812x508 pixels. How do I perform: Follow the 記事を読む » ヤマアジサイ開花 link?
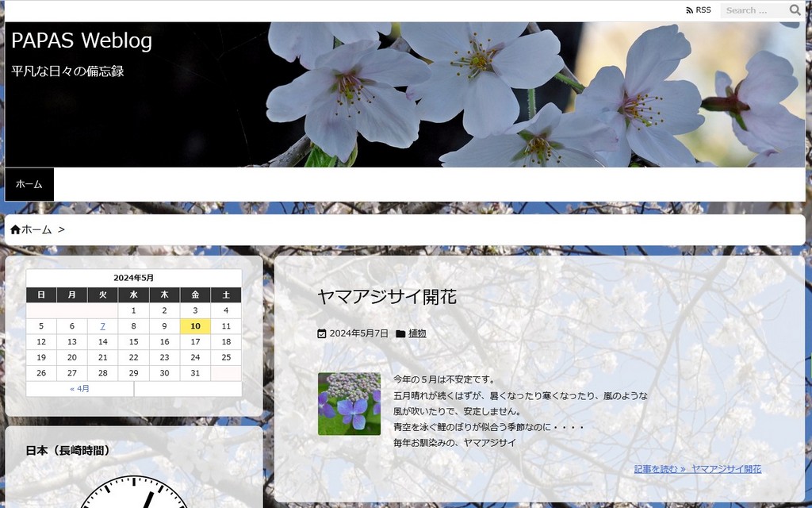tap(697, 469)
